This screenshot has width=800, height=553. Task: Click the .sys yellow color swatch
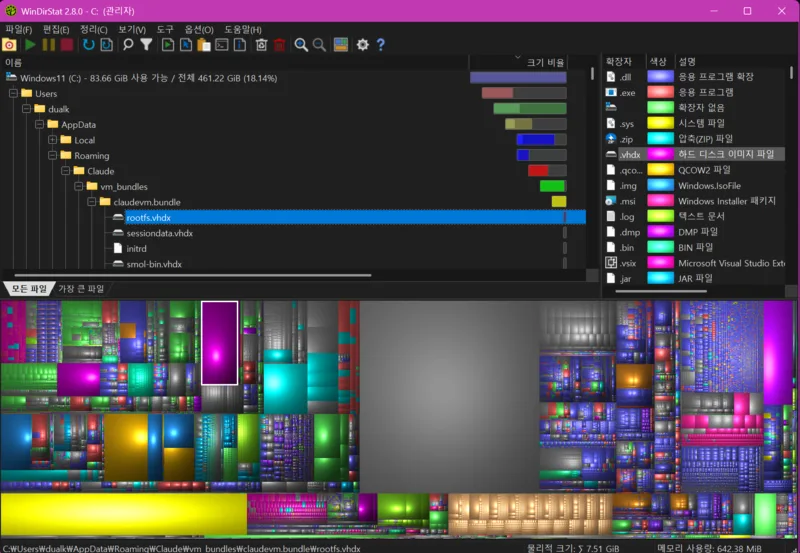point(660,123)
